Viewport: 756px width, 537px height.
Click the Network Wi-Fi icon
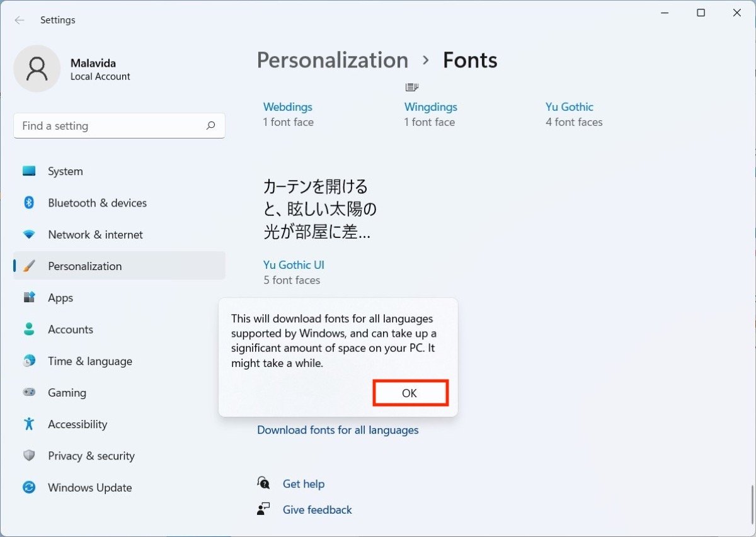pyautogui.click(x=29, y=235)
